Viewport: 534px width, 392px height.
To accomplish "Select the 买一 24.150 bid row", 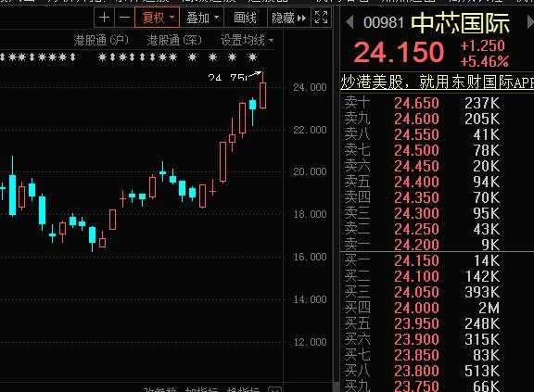I will 423,260.
